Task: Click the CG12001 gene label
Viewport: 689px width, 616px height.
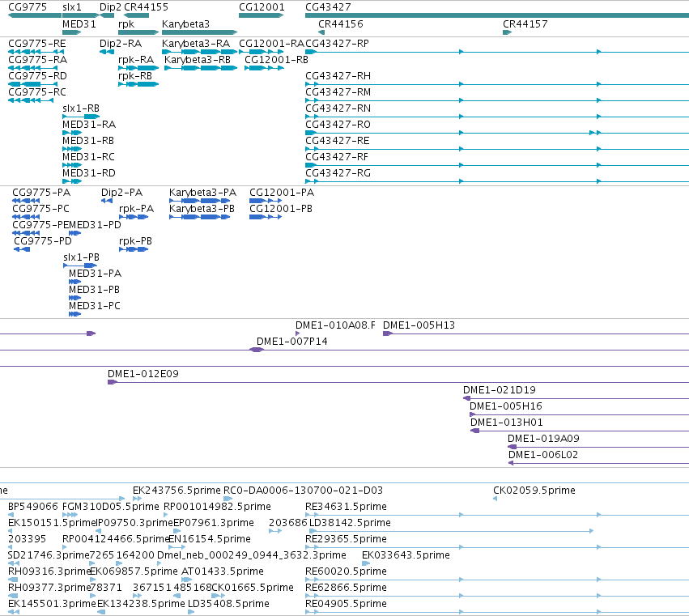Action: tap(262, 7)
